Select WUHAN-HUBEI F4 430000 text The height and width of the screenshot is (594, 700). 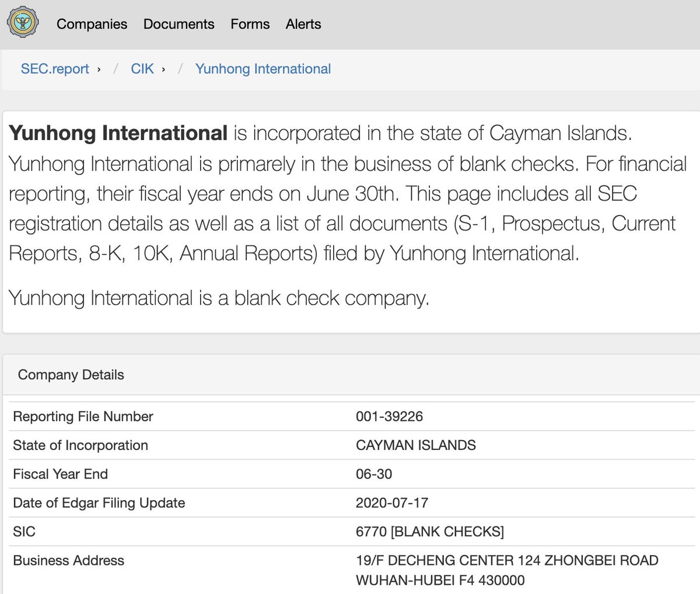[440, 581]
